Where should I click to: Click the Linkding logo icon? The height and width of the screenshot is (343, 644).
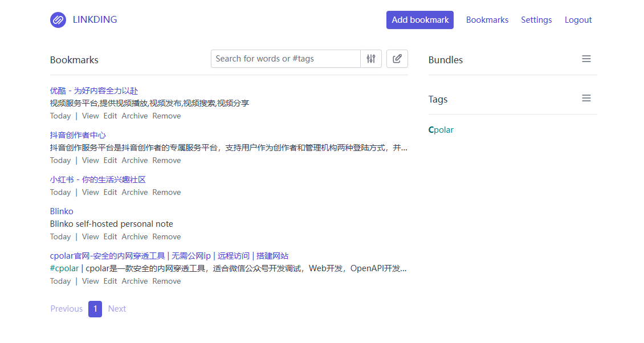58,20
